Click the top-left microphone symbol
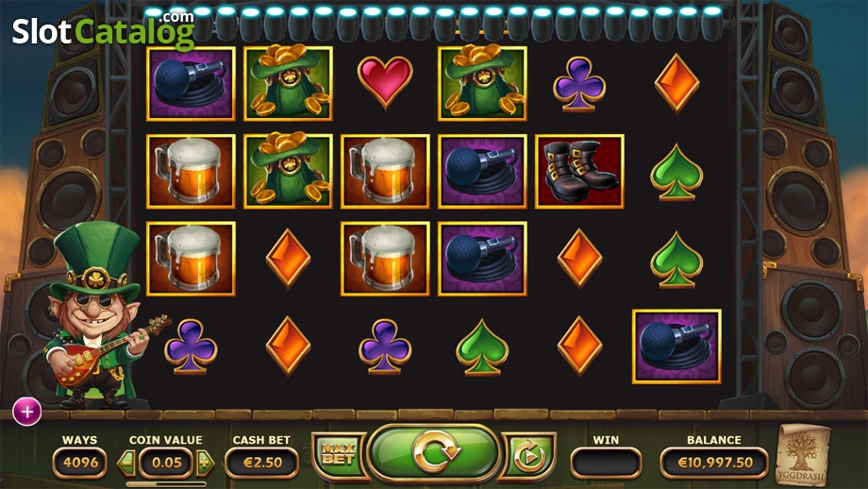This screenshot has width=868, height=489. pyautogui.click(x=191, y=83)
